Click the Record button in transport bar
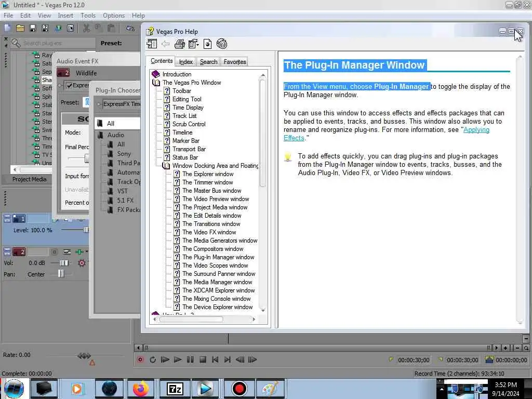This screenshot has width=532, height=399. 140,360
